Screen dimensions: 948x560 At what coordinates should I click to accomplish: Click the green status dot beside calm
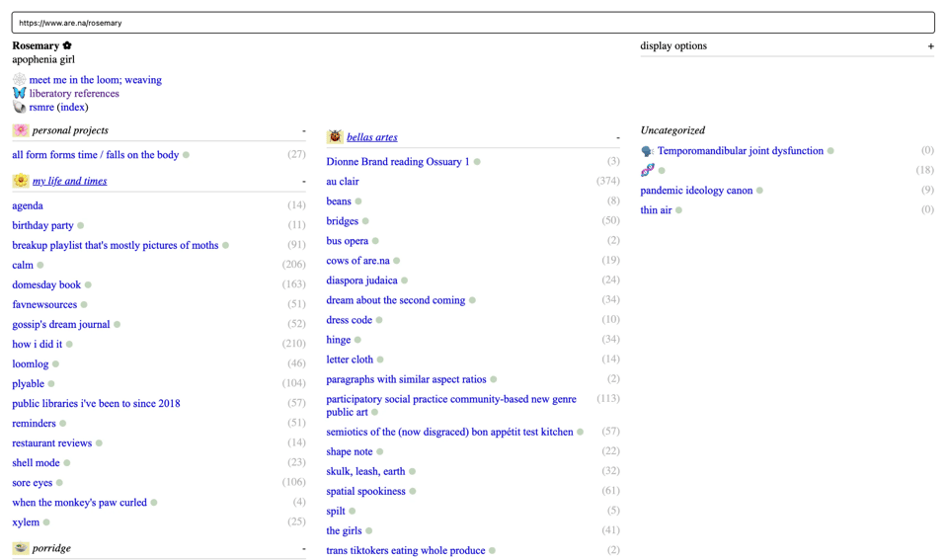(40, 266)
